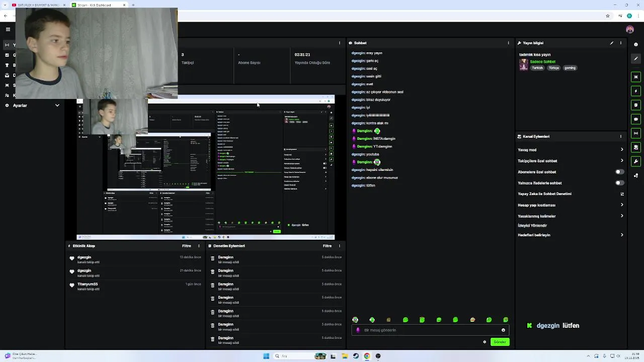Toggle Abonelere özel sohbet switch

(x=620, y=172)
